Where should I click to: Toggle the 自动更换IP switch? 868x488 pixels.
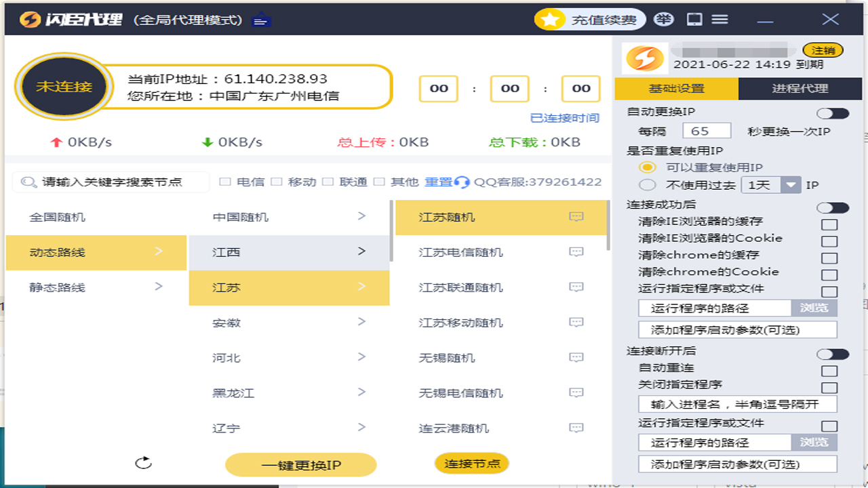[833, 113]
